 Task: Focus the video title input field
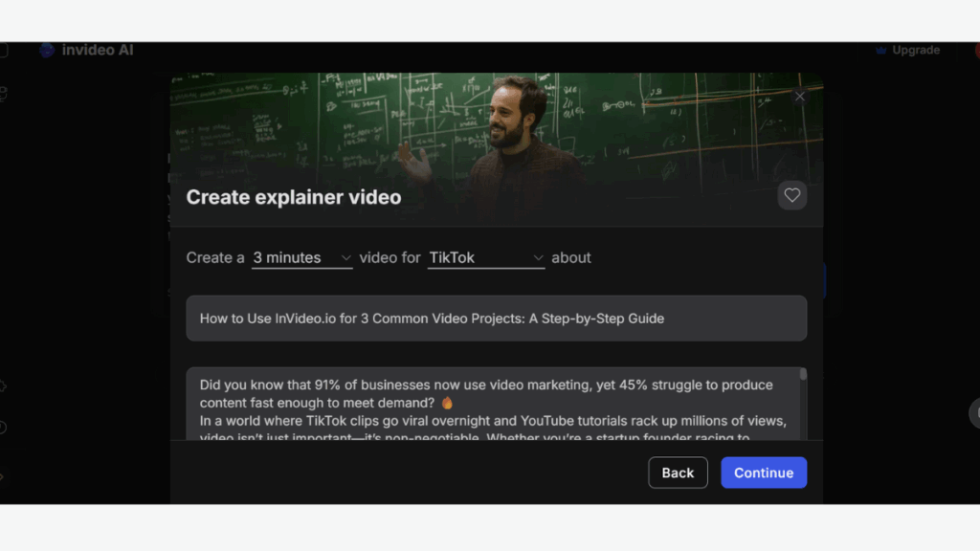tap(497, 319)
